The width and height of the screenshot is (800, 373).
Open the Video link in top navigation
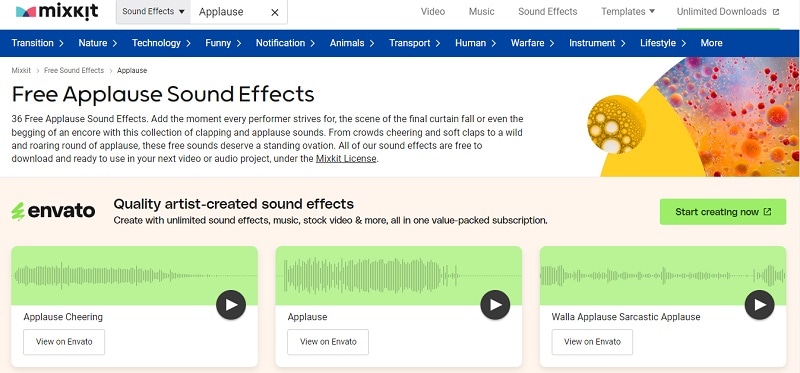pos(433,12)
